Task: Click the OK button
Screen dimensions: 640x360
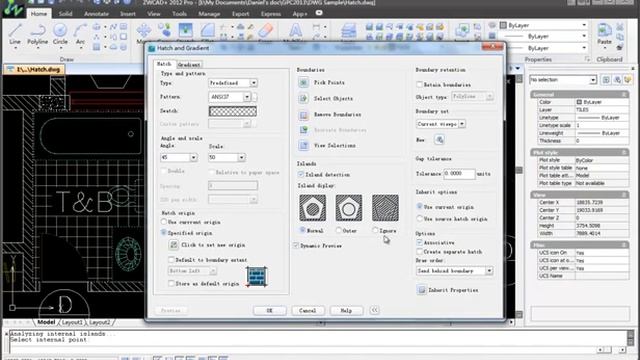Action: 269,311
